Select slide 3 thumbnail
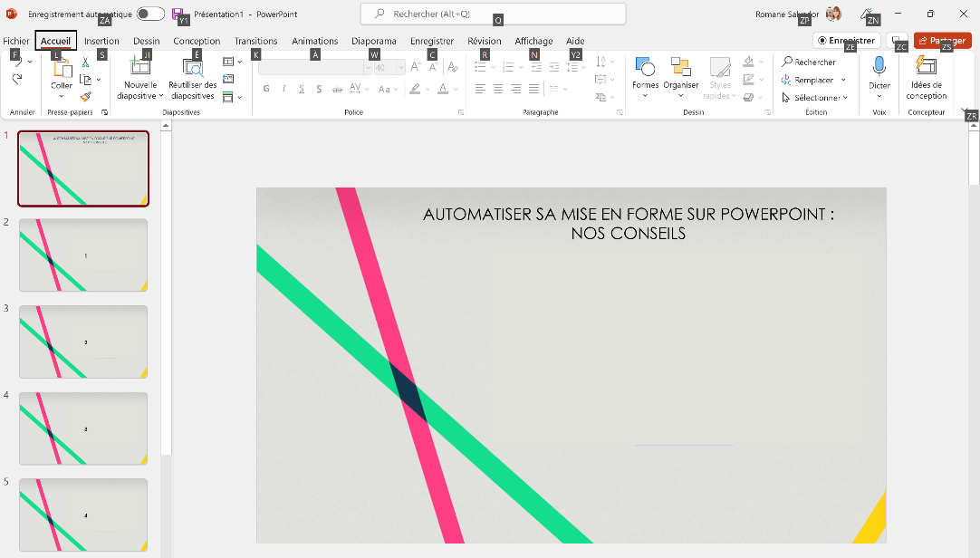 [x=83, y=342]
